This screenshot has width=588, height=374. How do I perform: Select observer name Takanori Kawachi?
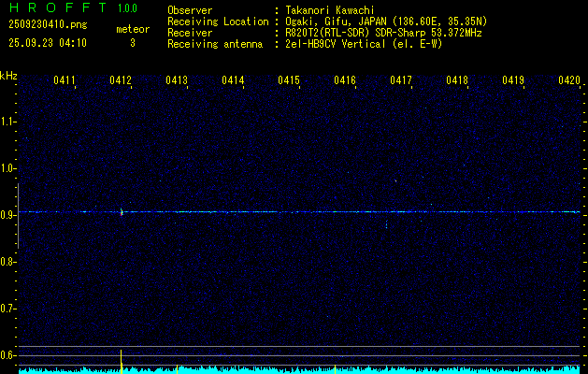[330, 10]
